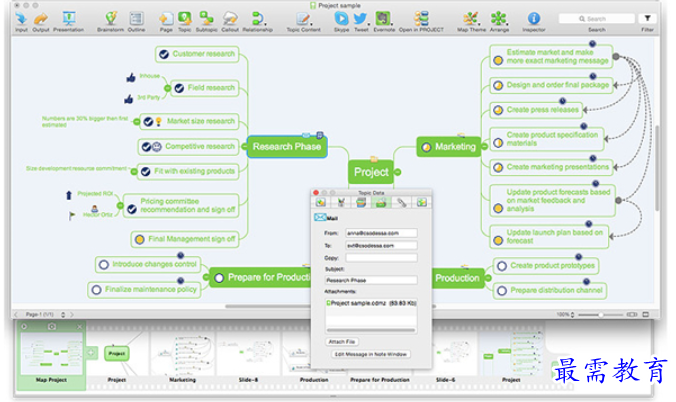Click Open in PROJECT icon
Screen dimensions: 676x402
coord(421,22)
